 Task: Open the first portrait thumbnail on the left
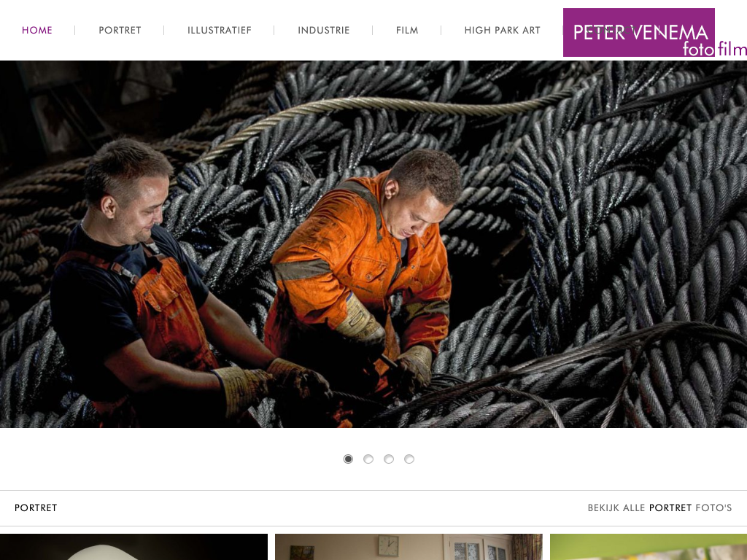click(134, 547)
